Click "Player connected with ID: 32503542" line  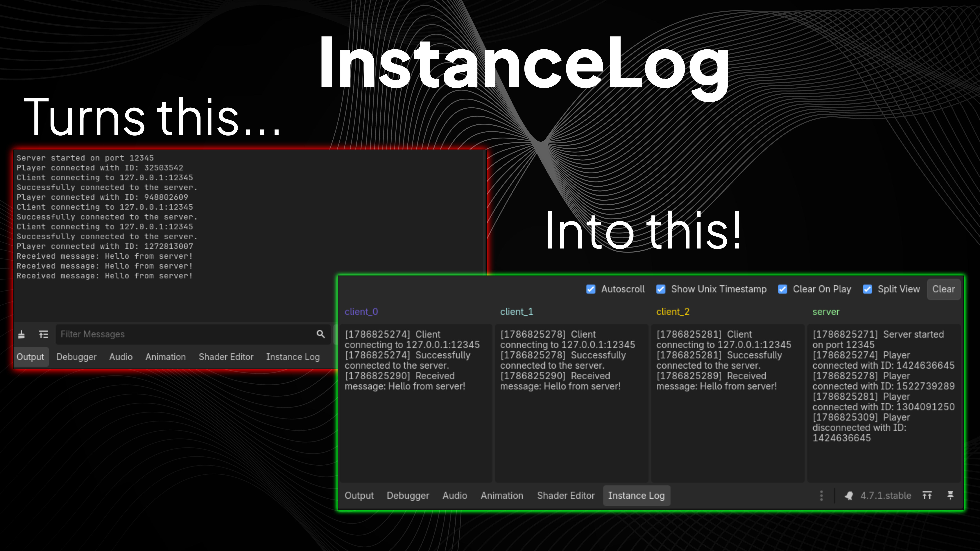coord(100,168)
